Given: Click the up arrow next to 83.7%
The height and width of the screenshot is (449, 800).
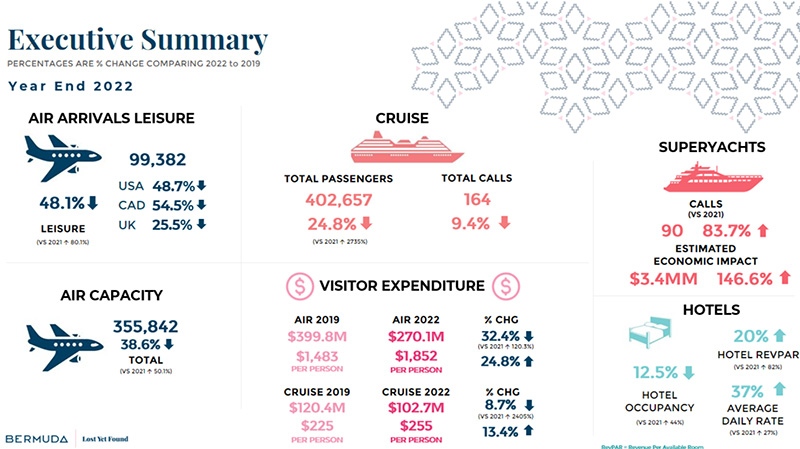Looking at the screenshot, I should 763,230.
